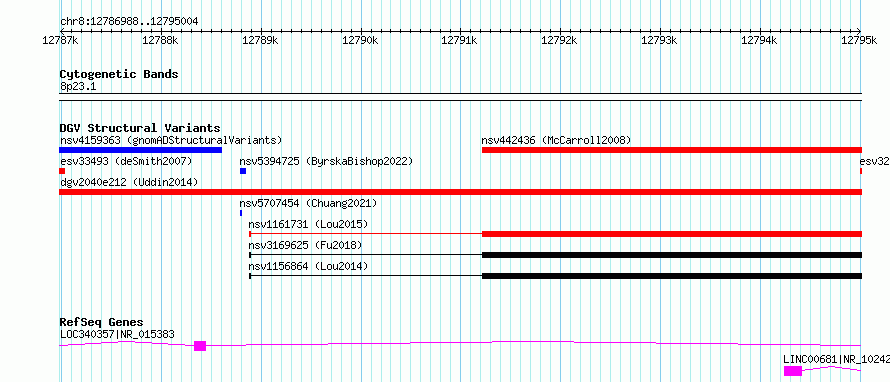This screenshot has height=382, width=890.
Task: Click the 12791k ruler label
Action: (460, 40)
